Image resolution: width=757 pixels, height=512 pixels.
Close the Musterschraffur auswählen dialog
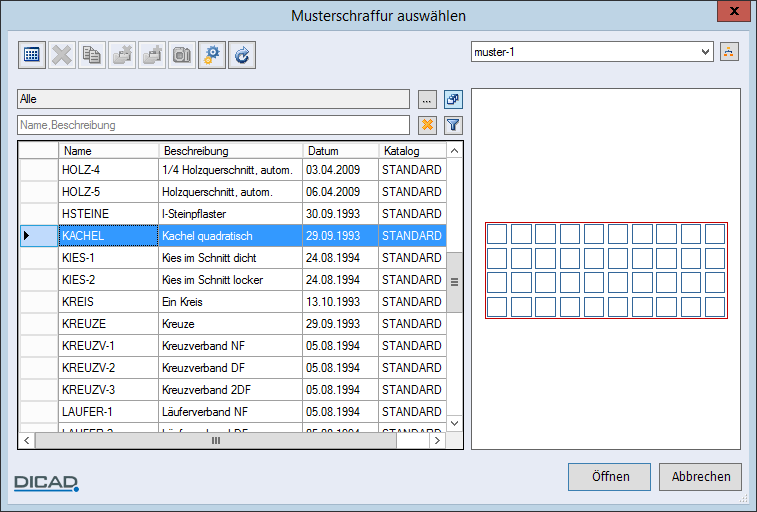pos(734,11)
